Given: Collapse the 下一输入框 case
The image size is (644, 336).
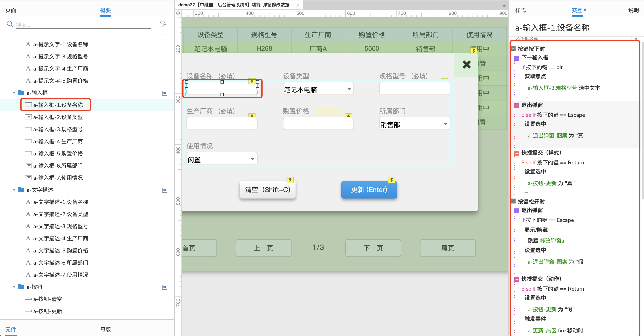Looking at the screenshot, I should click(517, 58).
